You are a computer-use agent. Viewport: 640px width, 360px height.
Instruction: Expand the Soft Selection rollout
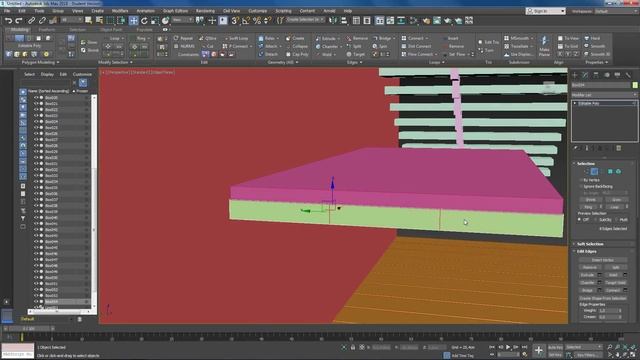point(590,244)
